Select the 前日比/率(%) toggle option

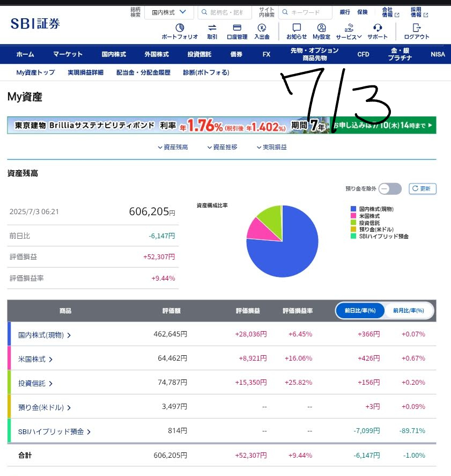click(360, 311)
